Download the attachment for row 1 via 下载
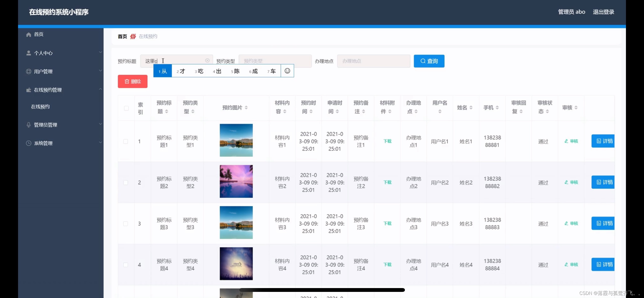Viewport: 644px width, 298px height. pos(387,141)
